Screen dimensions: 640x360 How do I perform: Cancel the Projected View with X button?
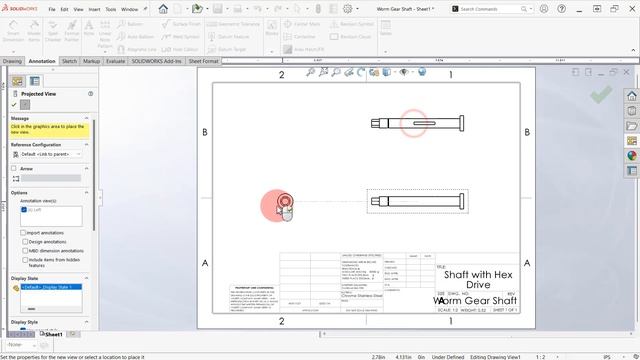(x=25, y=105)
